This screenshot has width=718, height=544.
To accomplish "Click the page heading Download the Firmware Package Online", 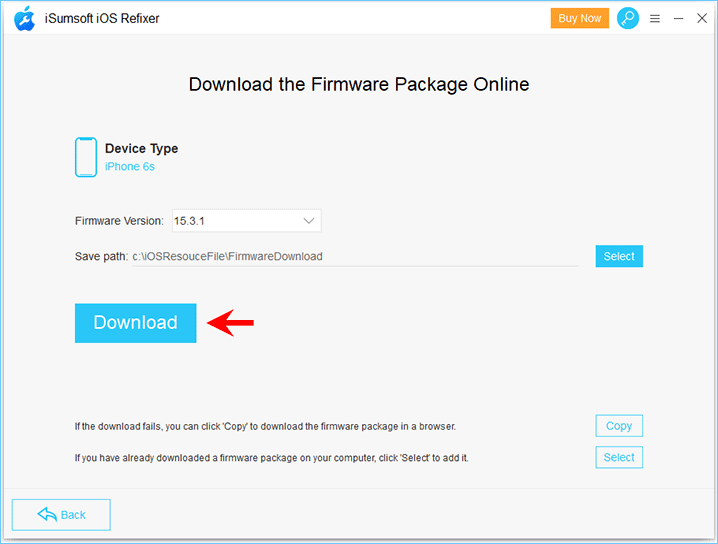I will pyautogui.click(x=359, y=84).
